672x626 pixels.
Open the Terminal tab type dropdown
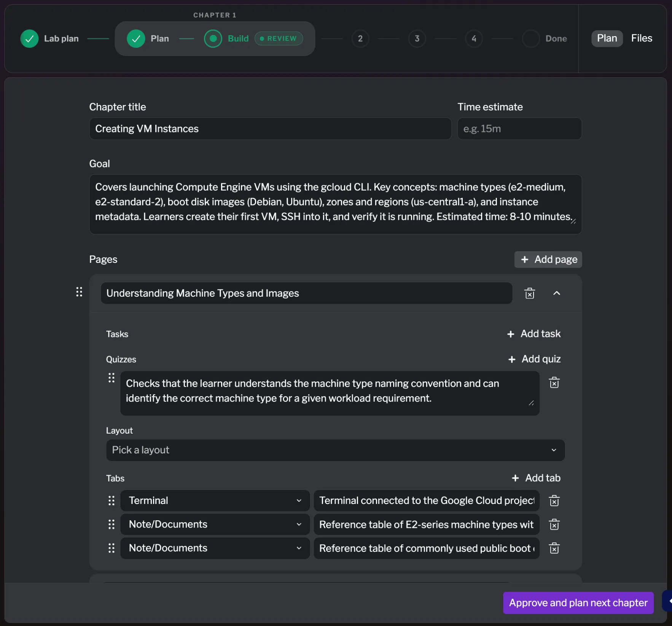tap(215, 500)
